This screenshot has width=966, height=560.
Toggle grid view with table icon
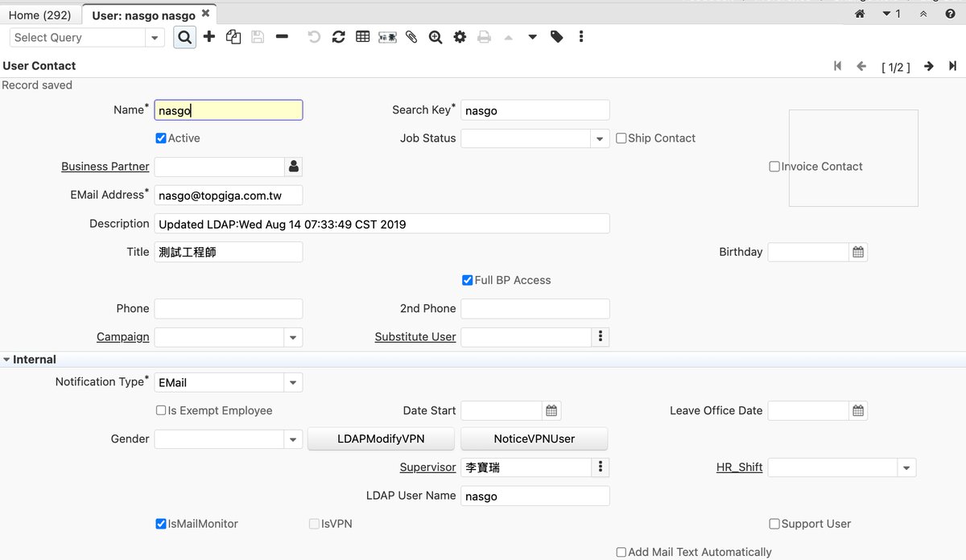pyautogui.click(x=363, y=37)
